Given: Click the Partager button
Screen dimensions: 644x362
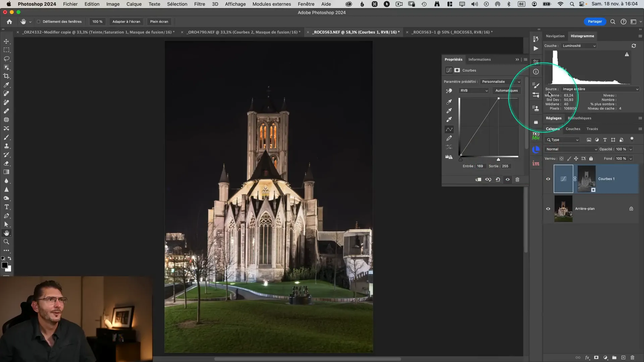Looking at the screenshot, I should pos(595,21).
